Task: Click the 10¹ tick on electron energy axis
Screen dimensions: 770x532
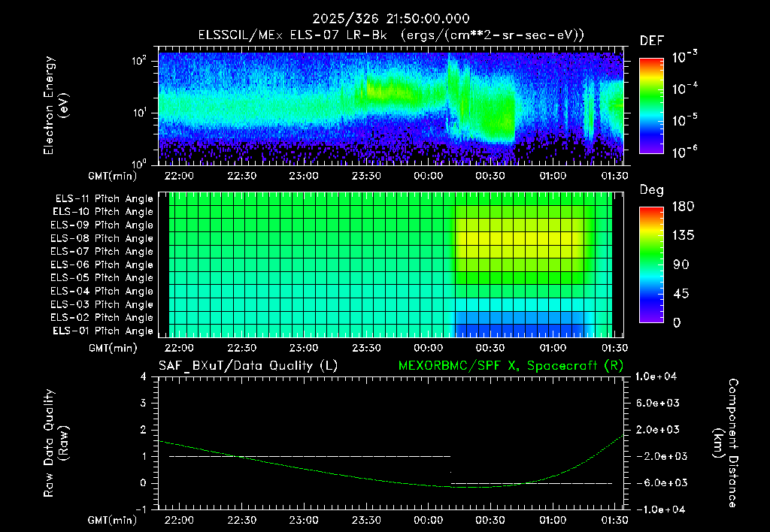Action: pos(140,113)
